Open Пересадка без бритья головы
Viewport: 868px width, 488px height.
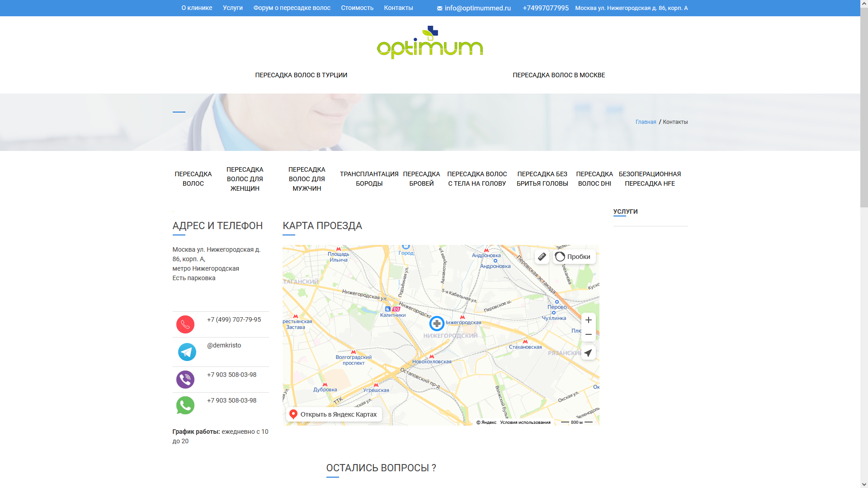pos(542,179)
